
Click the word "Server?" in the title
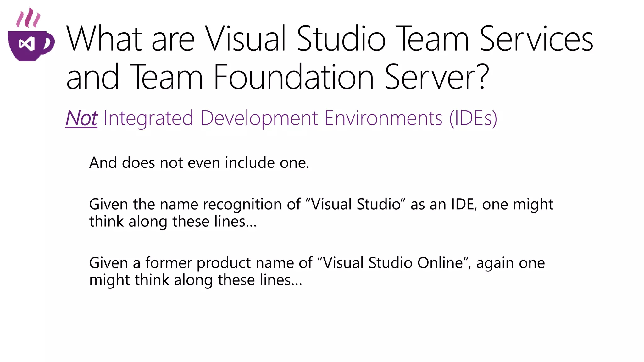point(437,77)
